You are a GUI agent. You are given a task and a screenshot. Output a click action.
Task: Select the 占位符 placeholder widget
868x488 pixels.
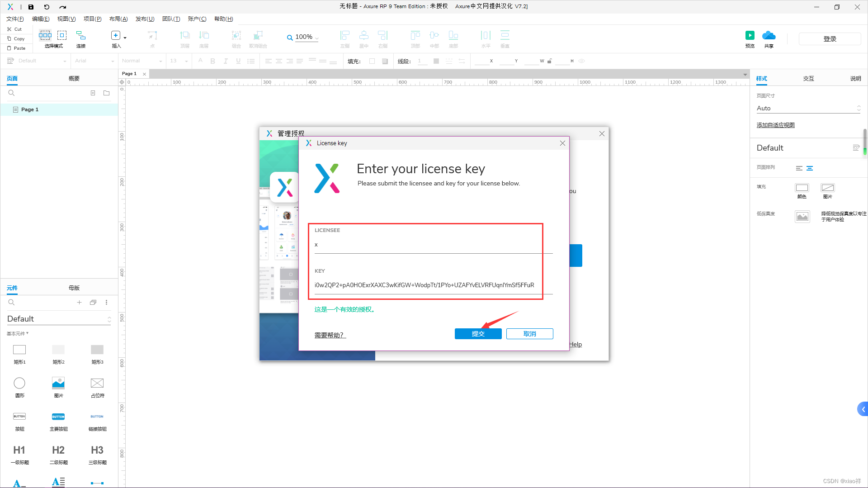point(97,383)
